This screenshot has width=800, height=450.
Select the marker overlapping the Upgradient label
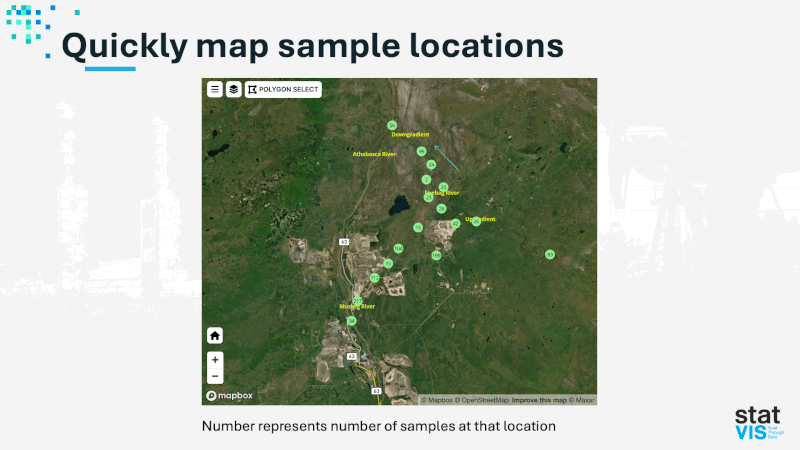pyautogui.click(x=476, y=221)
